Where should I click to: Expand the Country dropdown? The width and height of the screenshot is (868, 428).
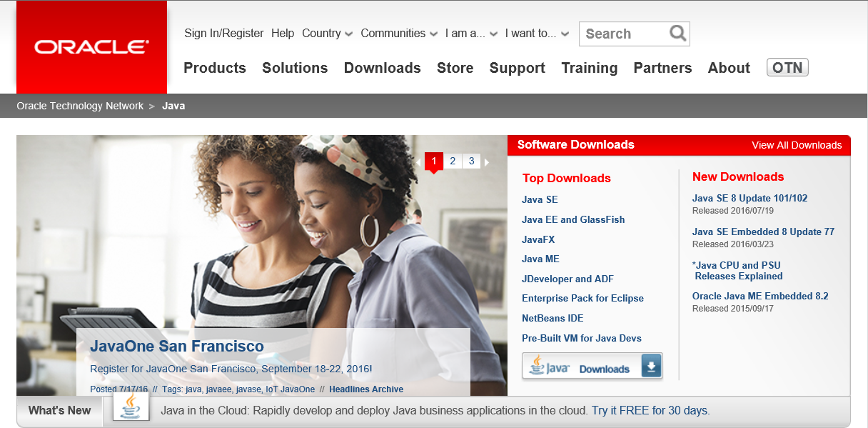[x=327, y=34]
